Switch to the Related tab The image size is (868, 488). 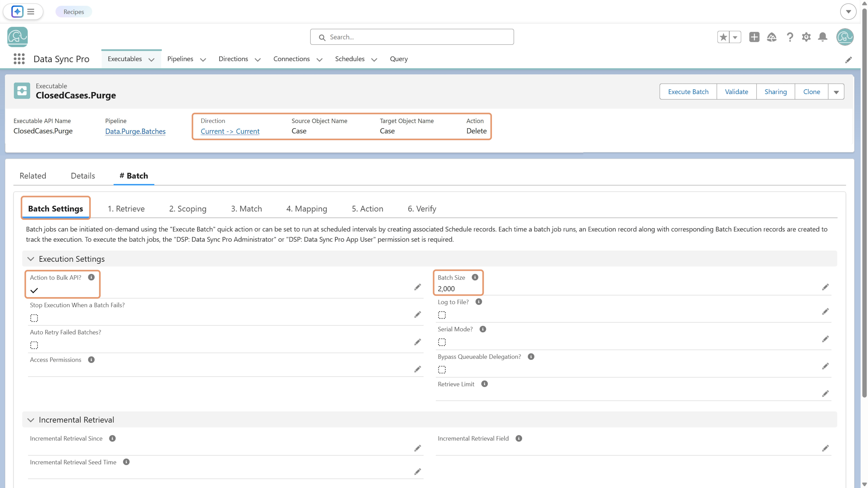(33, 176)
